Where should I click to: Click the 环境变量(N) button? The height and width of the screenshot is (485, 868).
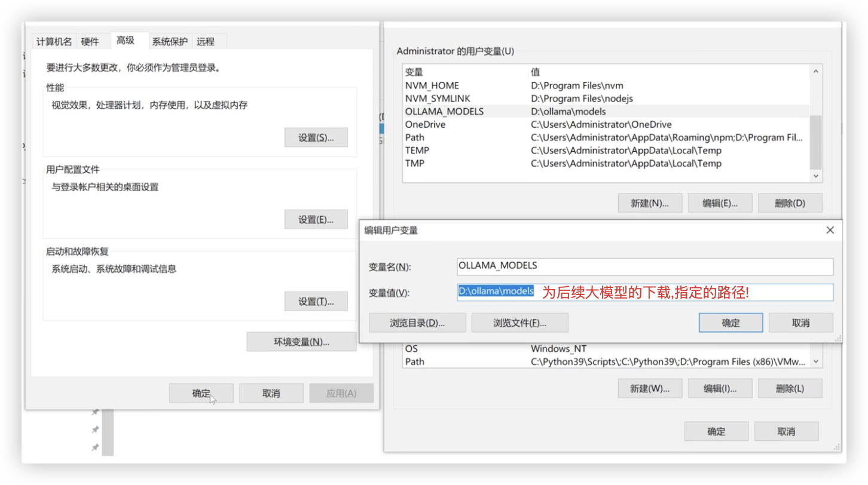pyautogui.click(x=301, y=342)
